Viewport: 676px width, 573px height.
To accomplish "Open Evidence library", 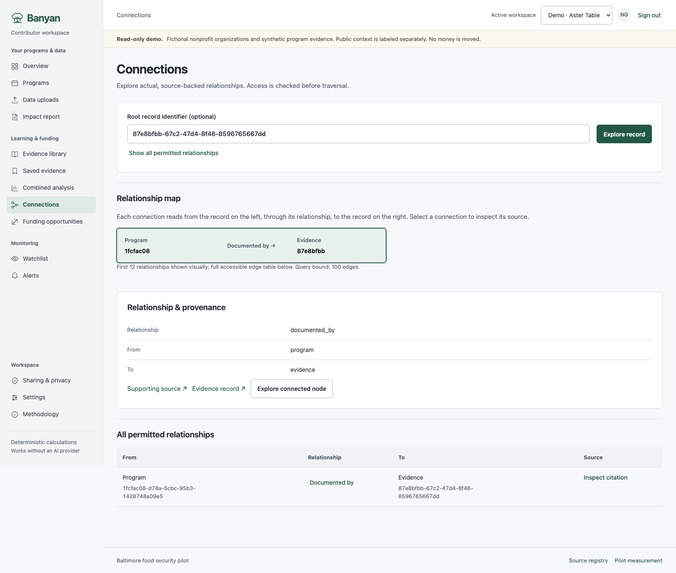I will [x=51, y=154].
